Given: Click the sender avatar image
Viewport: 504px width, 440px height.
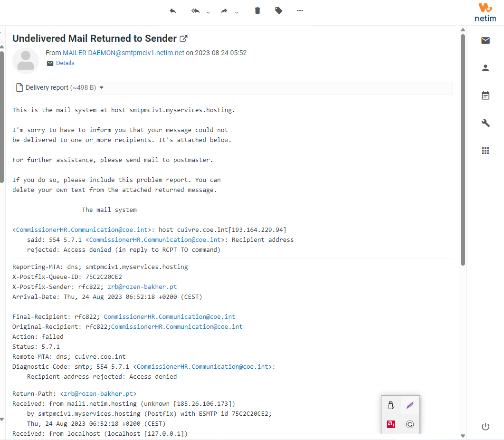Looking at the screenshot, I should click(26, 61).
